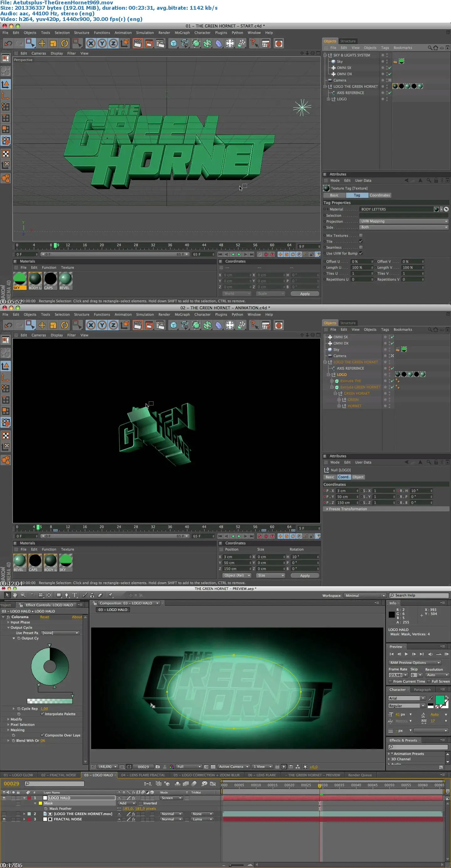Open Object (Rel) dropdown in ANIMATION.c4d
The width and height of the screenshot is (451, 868).
coord(237,575)
